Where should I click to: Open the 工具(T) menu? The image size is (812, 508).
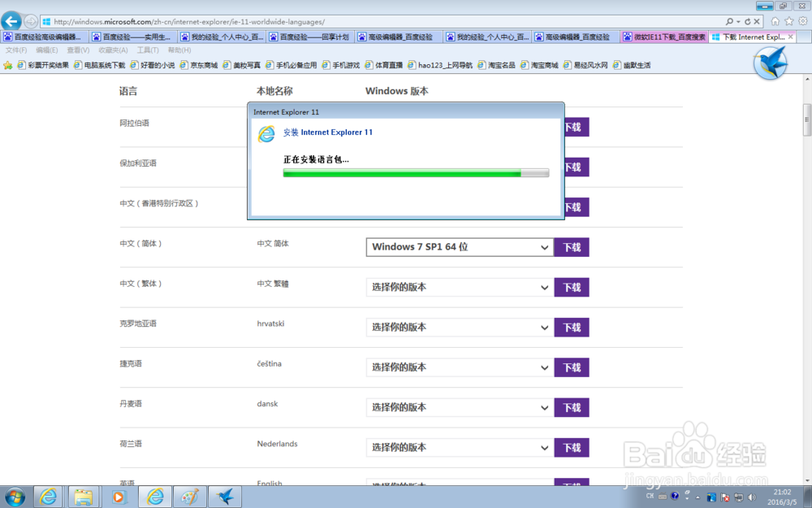(x=148, y=50)
